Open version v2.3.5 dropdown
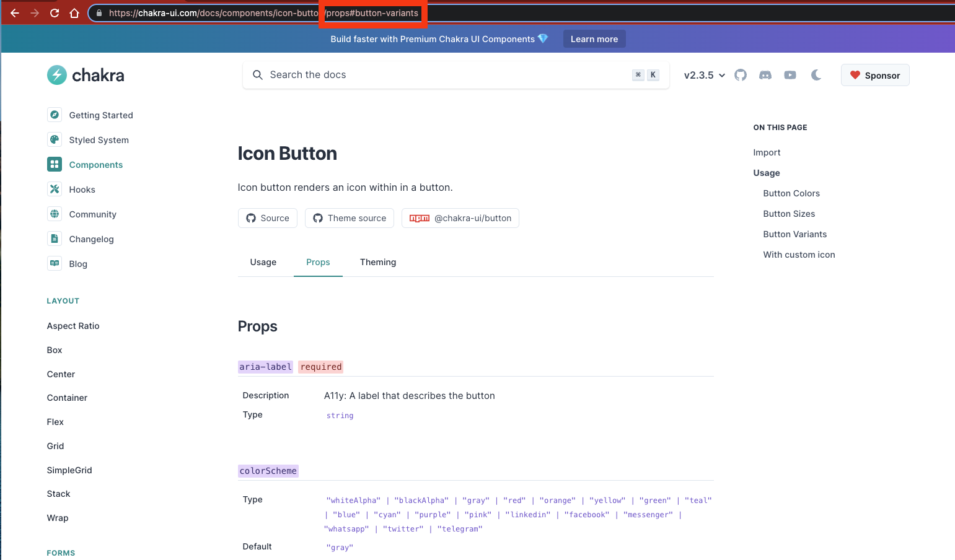Screen dimensions: 955x560 pos(705,75)
